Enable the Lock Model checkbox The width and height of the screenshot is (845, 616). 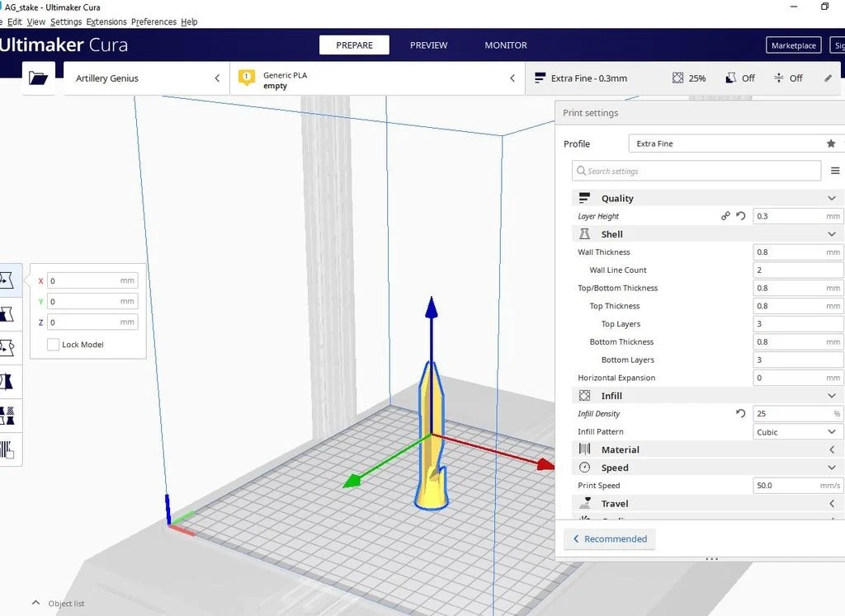tap(53, 345)
